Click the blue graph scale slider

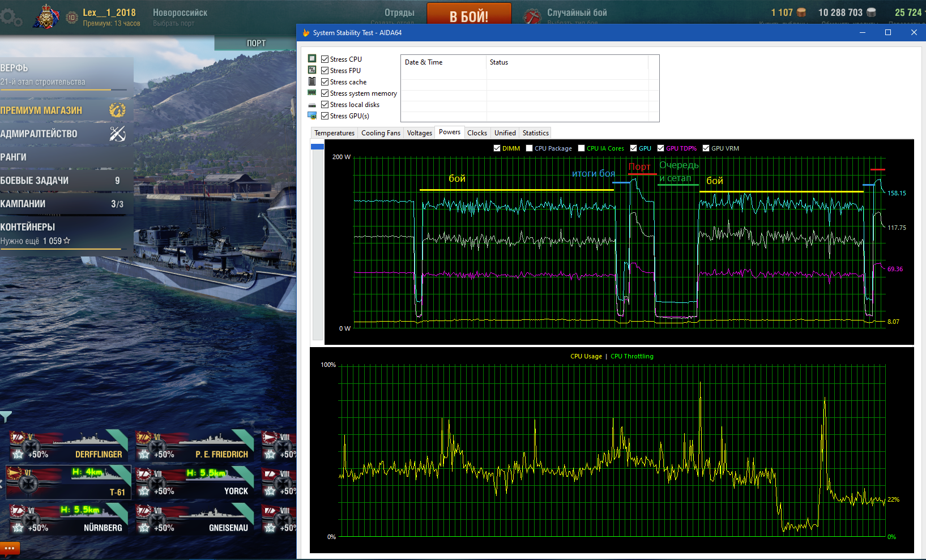317,147
